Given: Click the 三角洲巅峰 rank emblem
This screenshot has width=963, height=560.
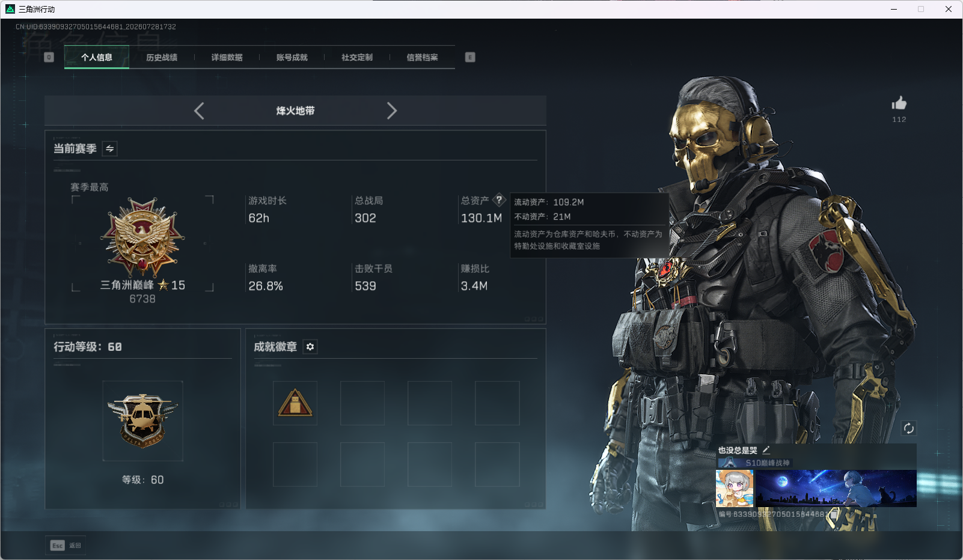Looking at the screenshot, I should (x=142, y=237).
